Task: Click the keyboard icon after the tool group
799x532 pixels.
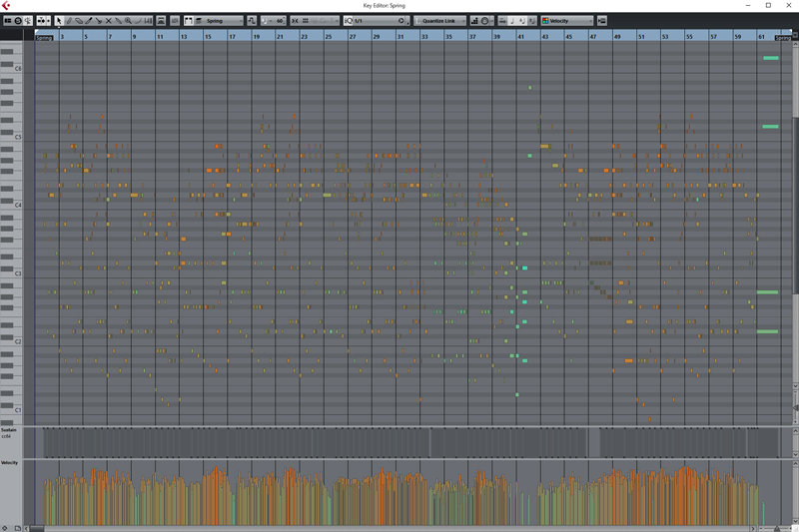Action: 161,21
